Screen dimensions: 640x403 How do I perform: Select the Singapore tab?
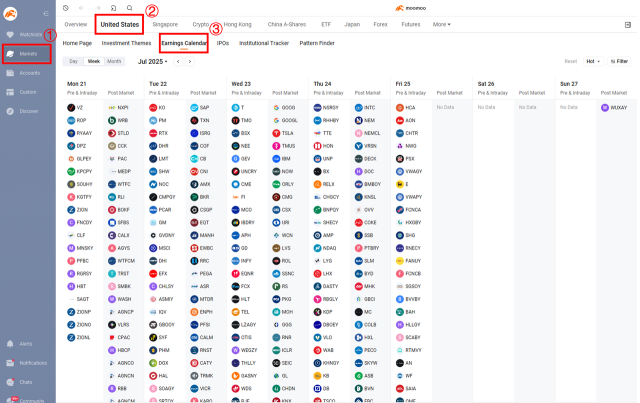(165, 24)
